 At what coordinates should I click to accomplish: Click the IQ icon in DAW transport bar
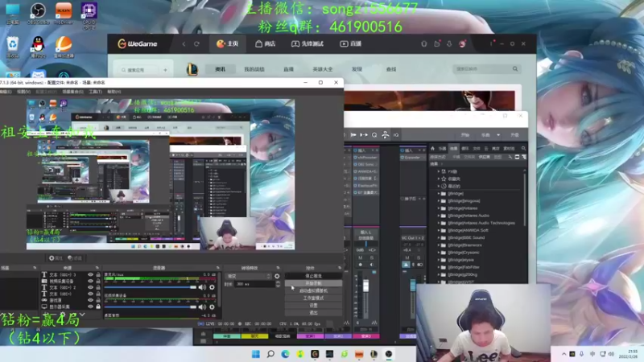[396, 135]
